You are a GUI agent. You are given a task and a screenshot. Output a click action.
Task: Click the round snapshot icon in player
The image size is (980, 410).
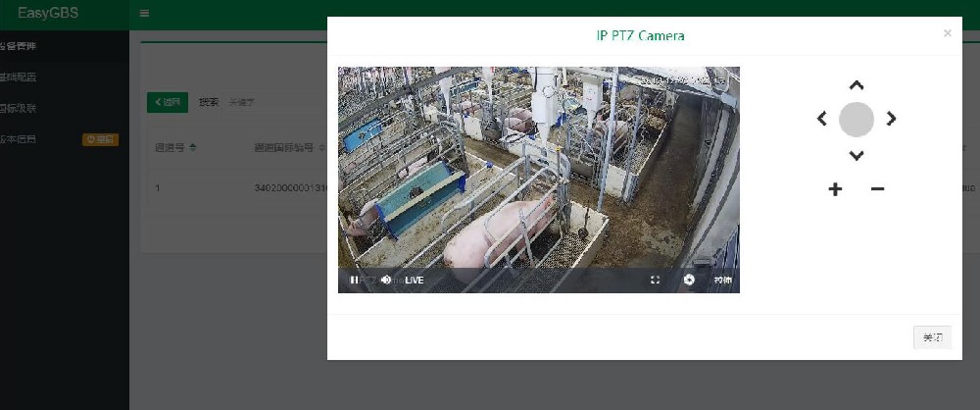pos(689,281)
